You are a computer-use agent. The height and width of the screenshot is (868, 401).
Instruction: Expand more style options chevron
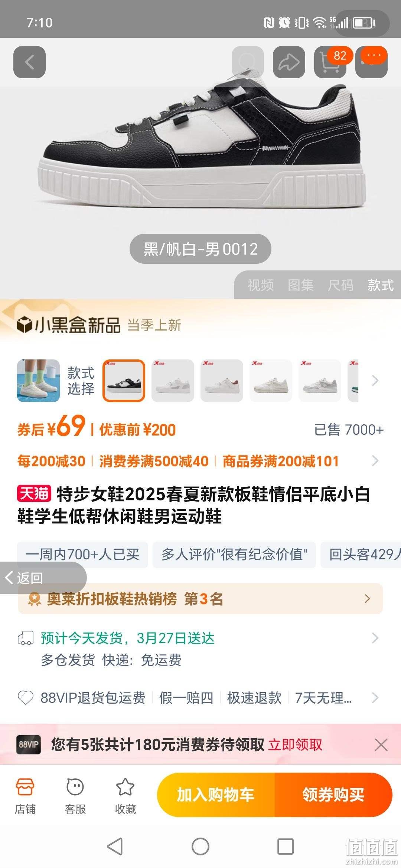click(x=375, y=381)
